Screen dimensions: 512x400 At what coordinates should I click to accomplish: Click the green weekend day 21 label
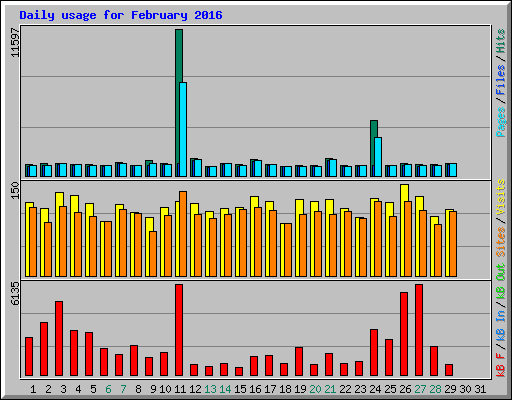coord(330,389)
